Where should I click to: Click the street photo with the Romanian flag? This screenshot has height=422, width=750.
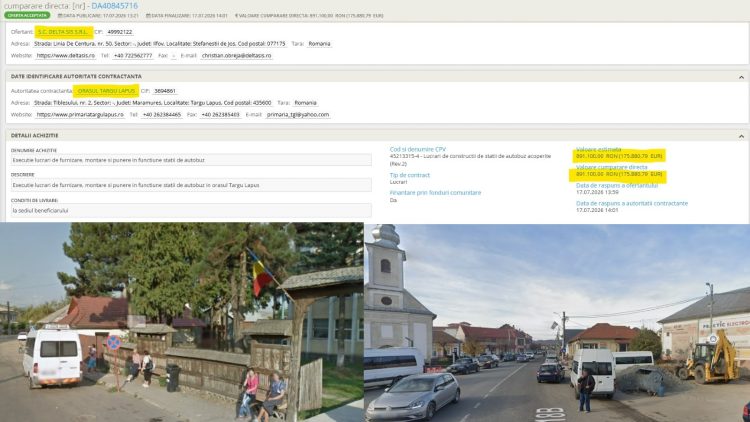point(181,322)
